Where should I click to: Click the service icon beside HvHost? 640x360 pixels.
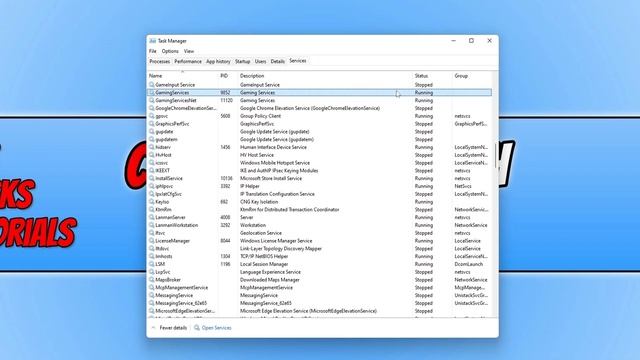[x=152, y=155]
